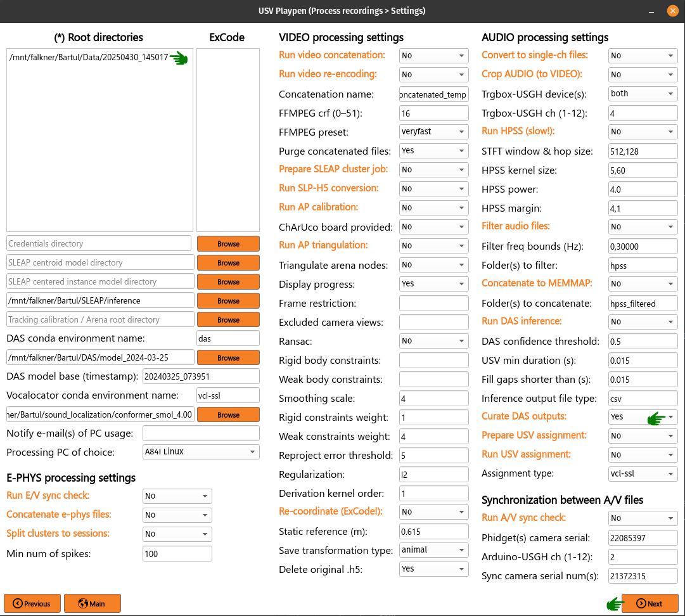The image size is (685, 616).
Task: Change Assignment type dropdown
Action: pos(643,473)
